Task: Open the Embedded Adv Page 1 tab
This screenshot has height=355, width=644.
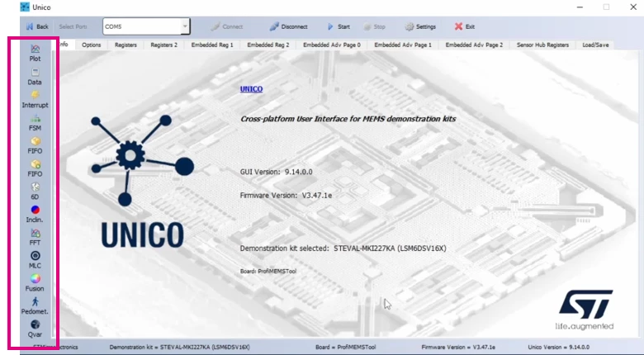Action: click(x=403, y=45)
